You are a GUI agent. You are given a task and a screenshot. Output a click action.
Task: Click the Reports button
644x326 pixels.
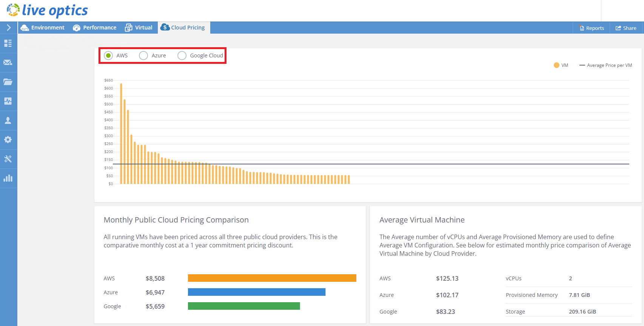tap(592, 28)
